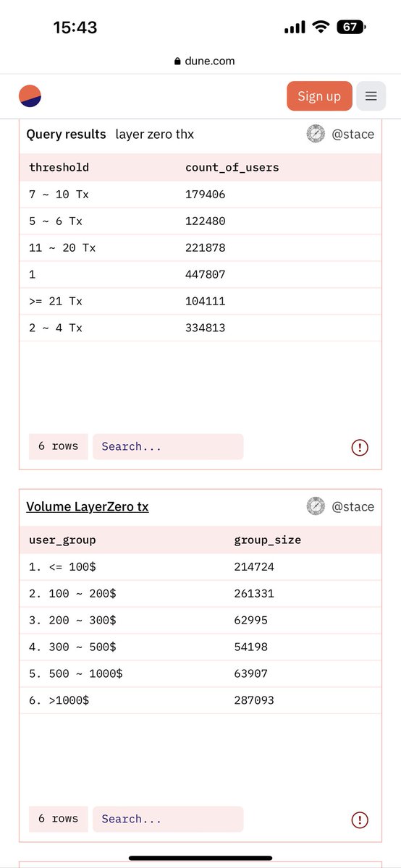Sort by threshold column header
This screenshot has height=868, width=401.
(59, 167)
